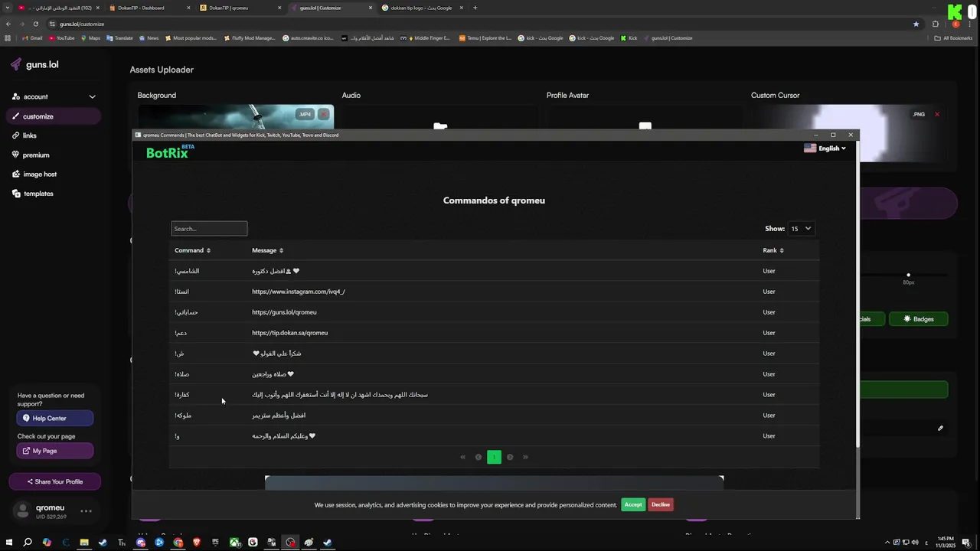Reload the guns.lol page
This screenshot has width=980, height=551.
(35, 24)
